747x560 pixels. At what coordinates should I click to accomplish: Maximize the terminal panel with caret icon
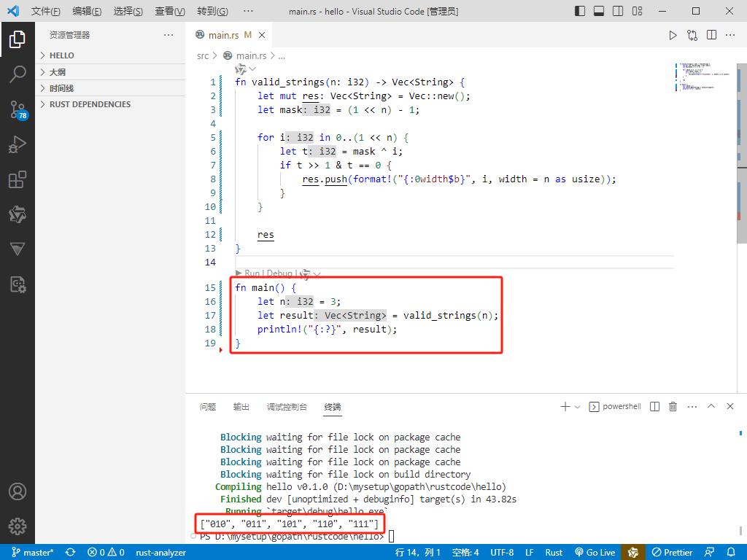pos(711,407)
